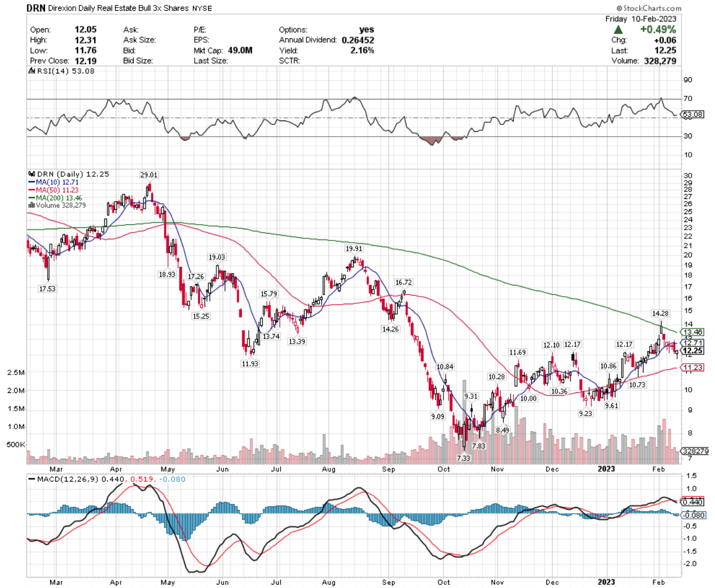Click the 0.440 MACD axis tag
Image resolution: width=715 pixels, height=588 pixels.
point(693,502)
